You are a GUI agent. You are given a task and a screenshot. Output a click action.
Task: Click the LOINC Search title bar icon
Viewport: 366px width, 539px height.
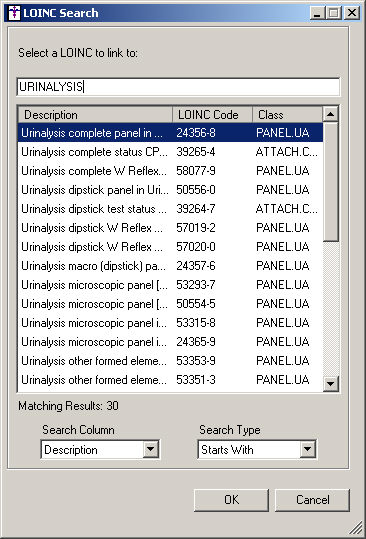coord(14,13)
